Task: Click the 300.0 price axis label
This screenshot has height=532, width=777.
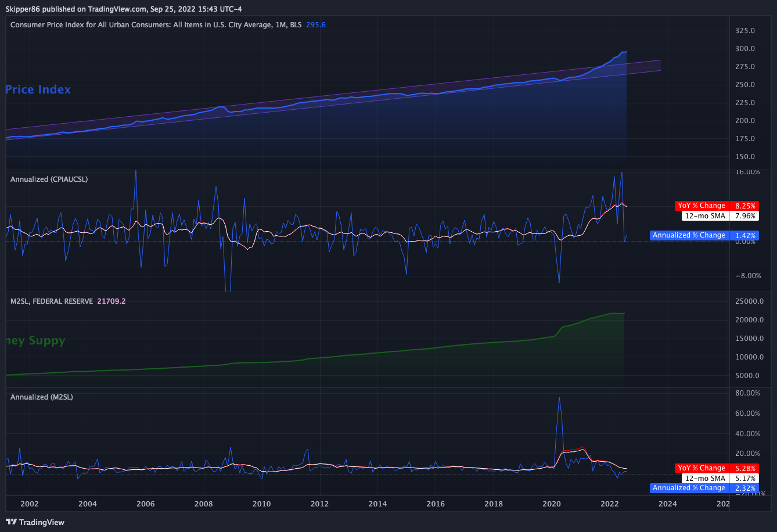Action: (744, 48)
